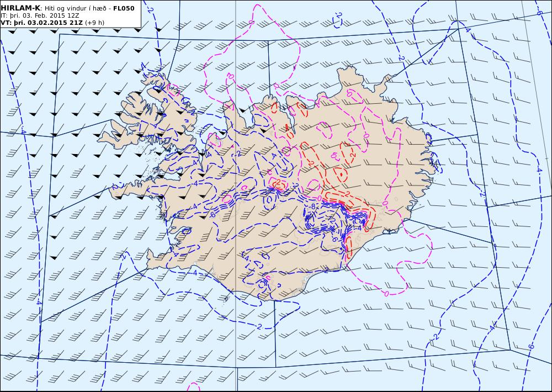Click the HIRLAM-K model name in title box
This screenshot has height=392, width=552.
click(21, 8)
